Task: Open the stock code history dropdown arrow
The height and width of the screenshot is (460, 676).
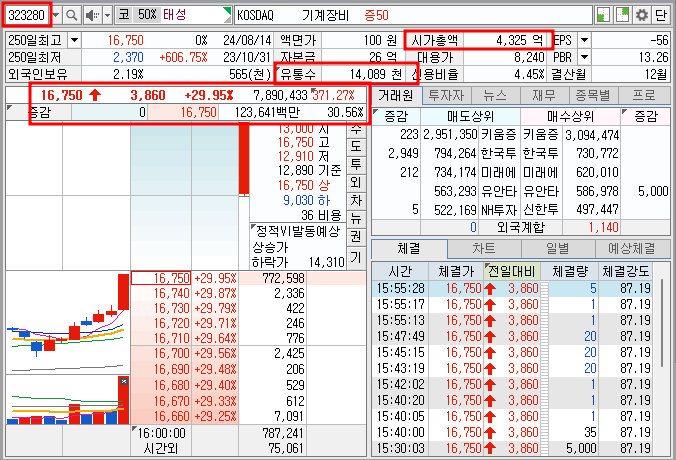Action: (56, 16)
